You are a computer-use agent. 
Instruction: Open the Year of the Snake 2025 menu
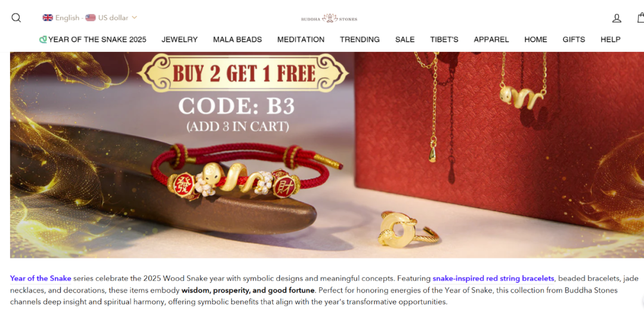[93, 39]
